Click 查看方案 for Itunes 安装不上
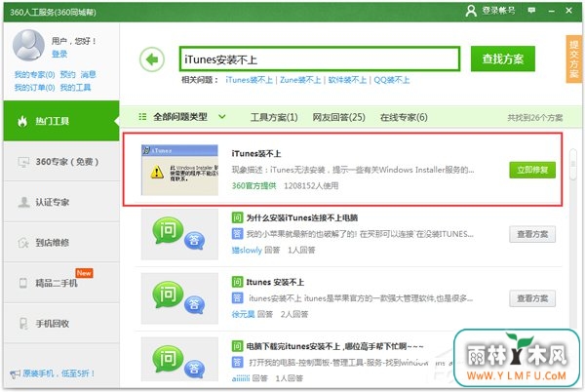The image size is (585, 392). click(532, 298)
